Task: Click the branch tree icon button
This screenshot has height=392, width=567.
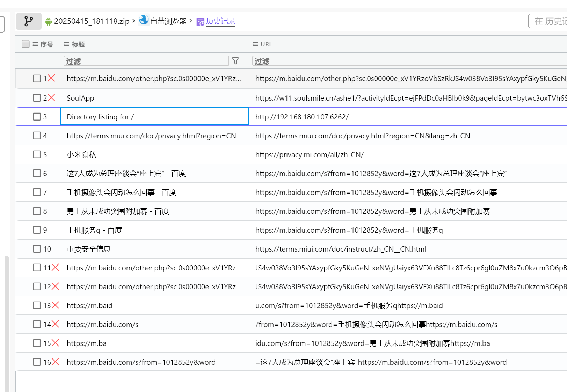Action: tap(29, 21)
